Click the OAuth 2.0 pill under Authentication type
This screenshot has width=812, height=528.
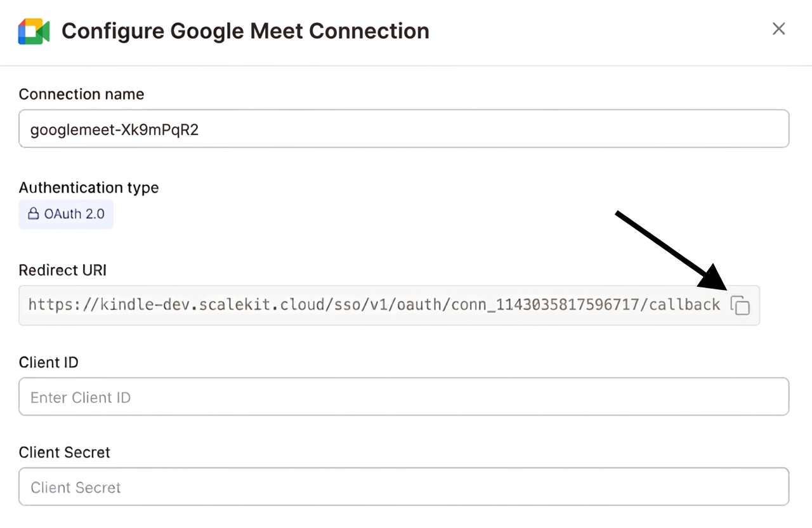point(66,214)
